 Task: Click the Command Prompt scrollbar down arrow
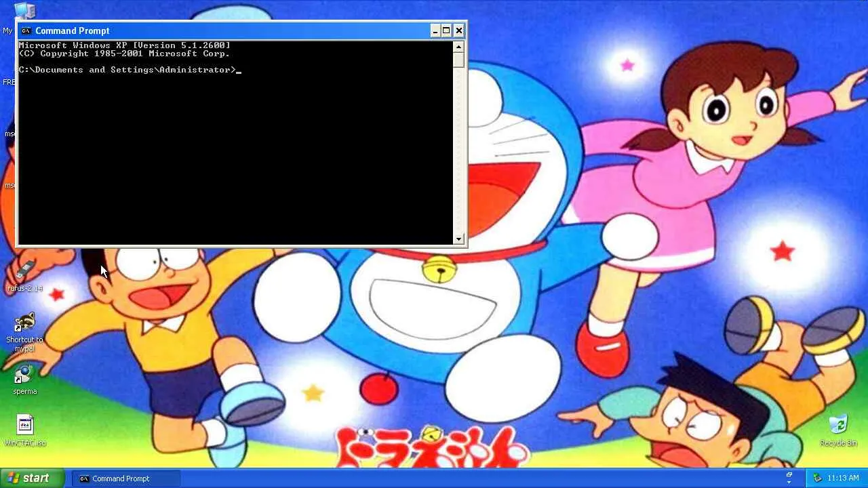pyautogui.click(x=458, y=239)
